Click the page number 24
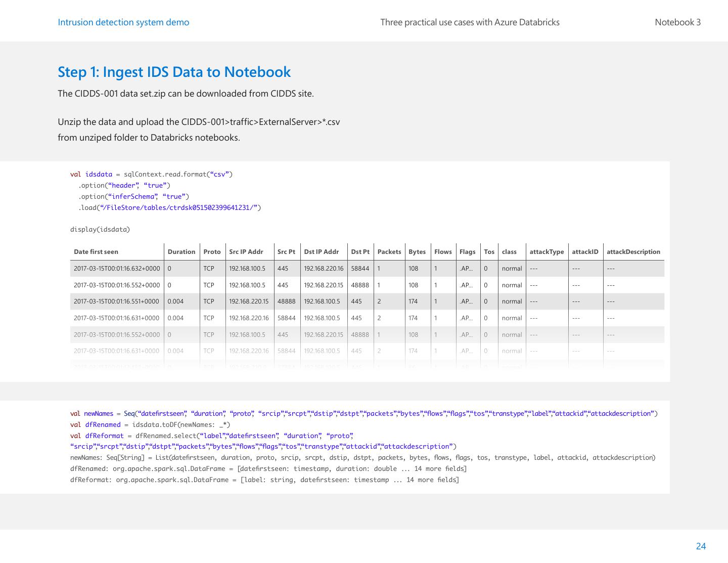728x563 pixels. tap(701, 546)
